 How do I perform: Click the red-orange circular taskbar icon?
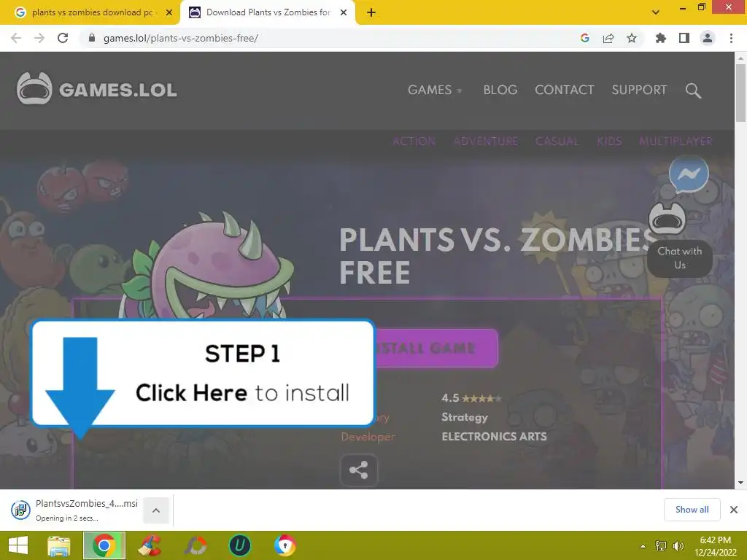(196, 545)
